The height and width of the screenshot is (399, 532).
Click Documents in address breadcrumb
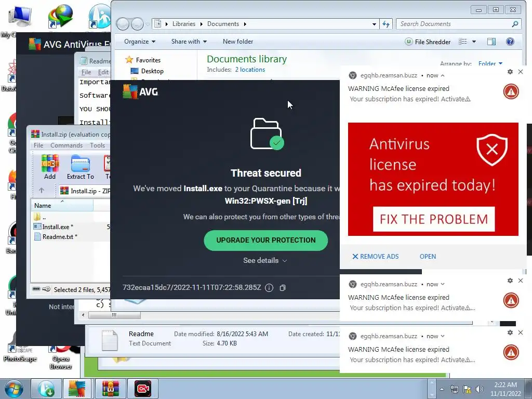(223, 24)
